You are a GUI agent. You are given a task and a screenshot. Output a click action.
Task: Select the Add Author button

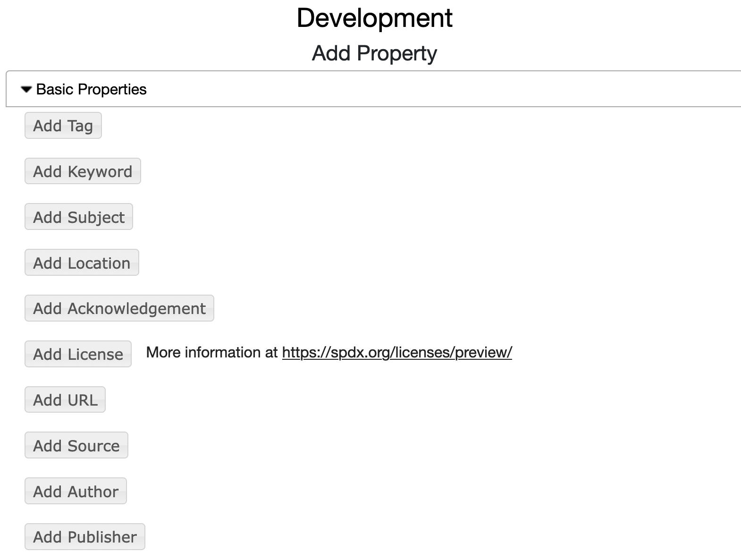click(x=76, y=492)
